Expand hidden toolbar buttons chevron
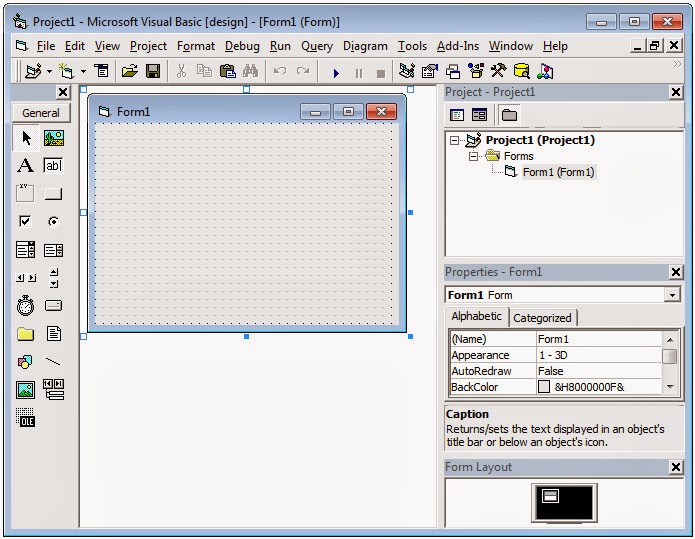This screenshot has width=695, height=539. click(677, 64)
